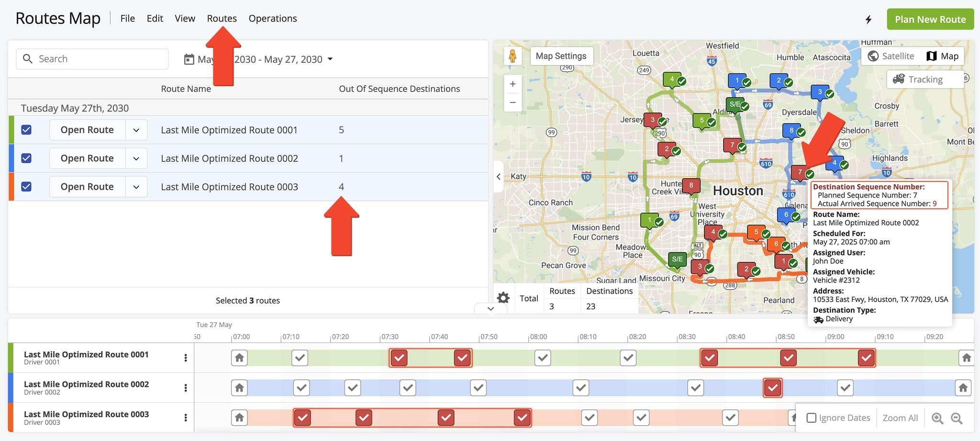
Task: Click Route Name column header
Action: (x=186, y=89)
